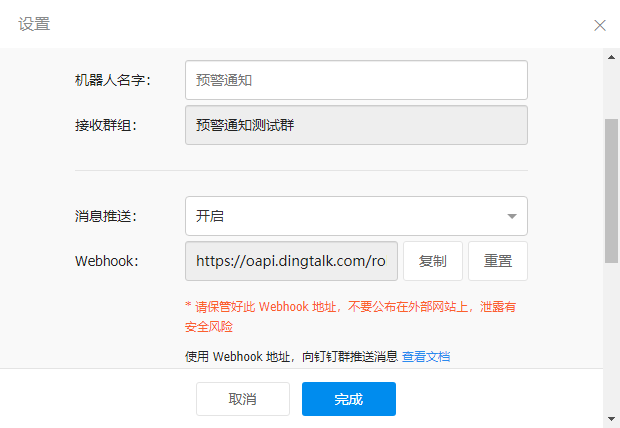Close the 设置 dialog with the X icon
Image resolution: width=620 pixels, height=428 pixels.
600,25
